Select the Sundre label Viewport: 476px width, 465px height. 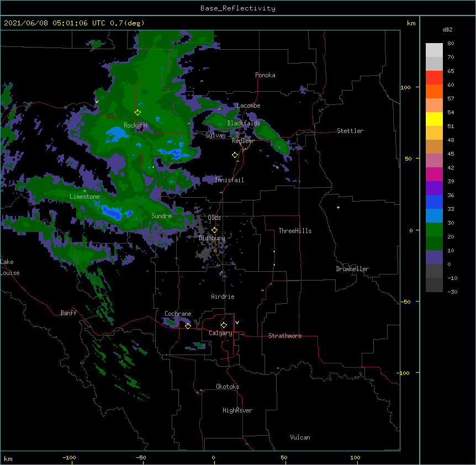(x=161, y=216)
